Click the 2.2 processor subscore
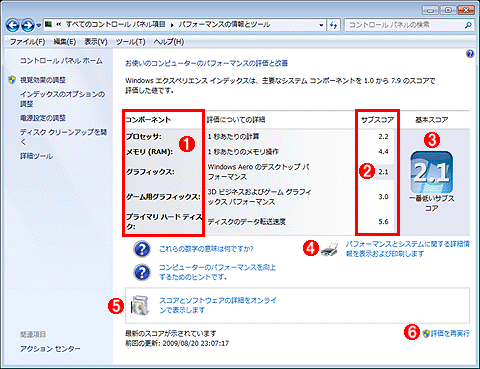The image size is (480, 369). point(383,136)
